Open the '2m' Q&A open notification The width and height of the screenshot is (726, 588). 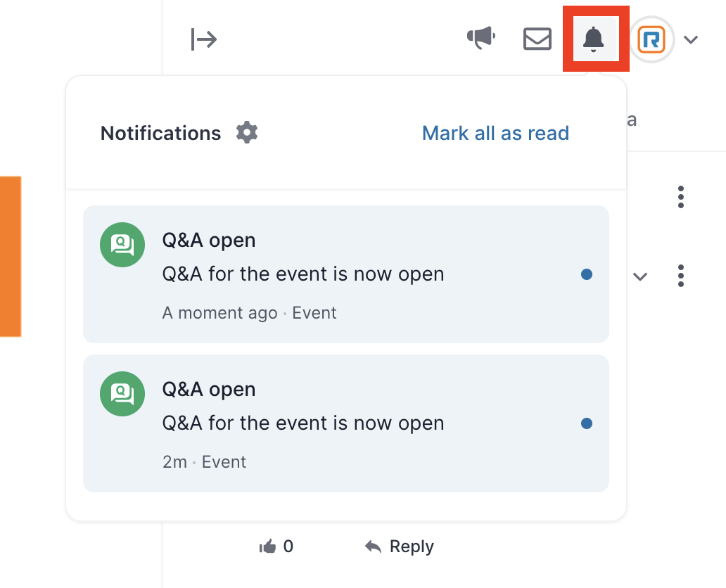346,423
